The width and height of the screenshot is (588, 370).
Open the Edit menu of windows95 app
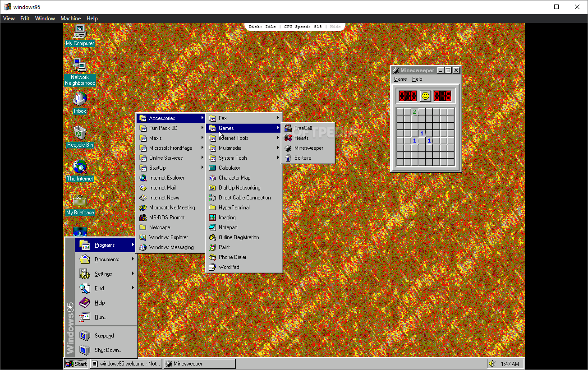pos(25,18)
